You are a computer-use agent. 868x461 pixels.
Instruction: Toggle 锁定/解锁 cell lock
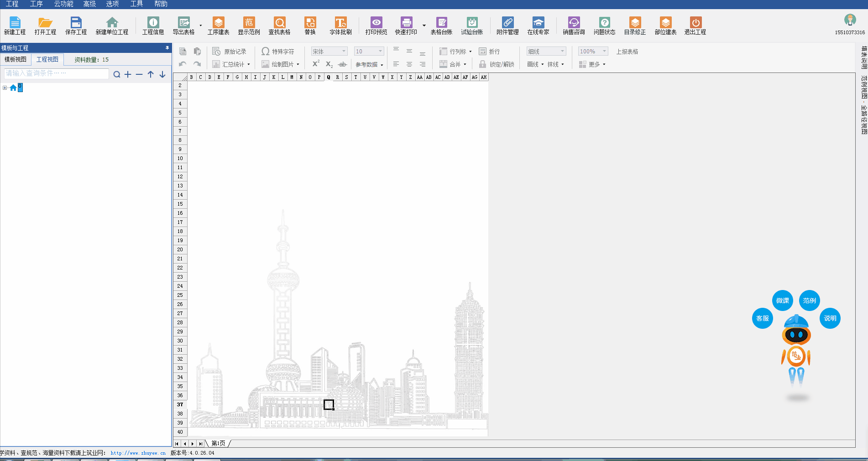point(497,64)
